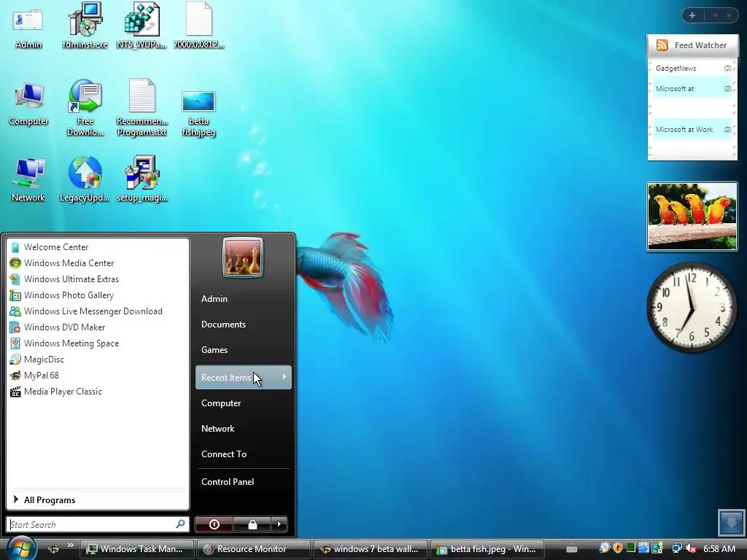Click the blue down-arrow sidebar button
Viewport: 747px width, 560px height.
731,522
